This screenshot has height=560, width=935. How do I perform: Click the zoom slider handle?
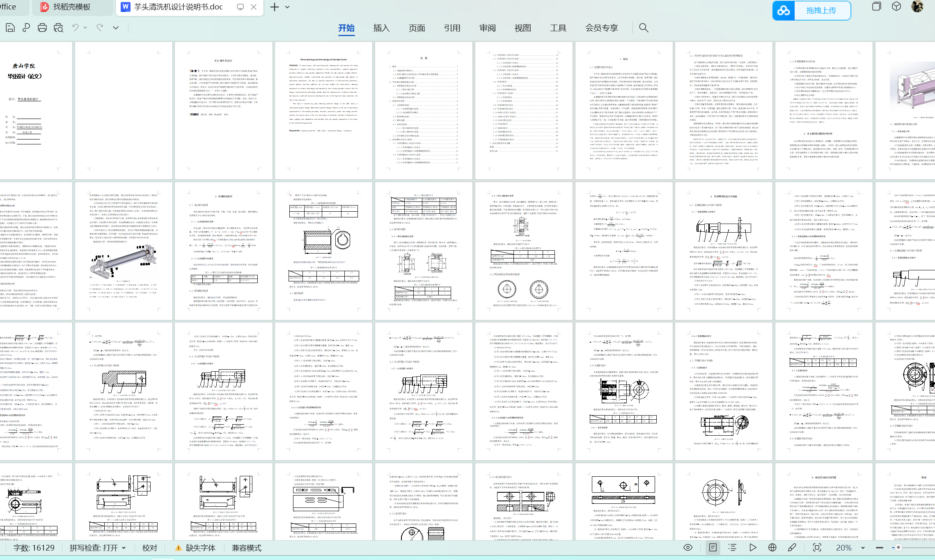[x=898, y=548]
